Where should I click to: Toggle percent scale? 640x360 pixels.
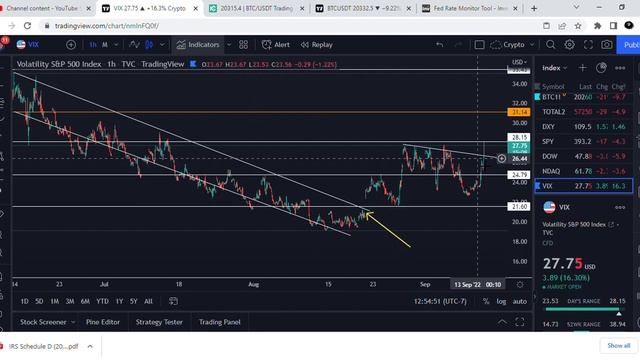pos(486,301)
